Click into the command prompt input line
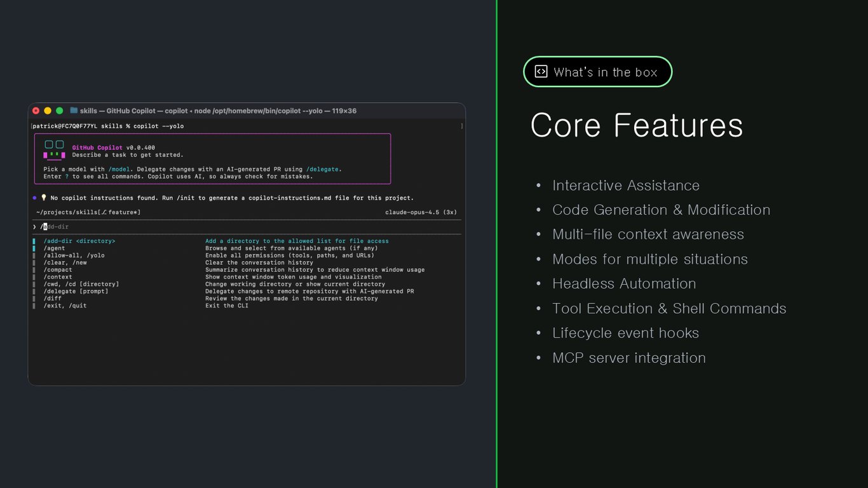 point(247,227)
